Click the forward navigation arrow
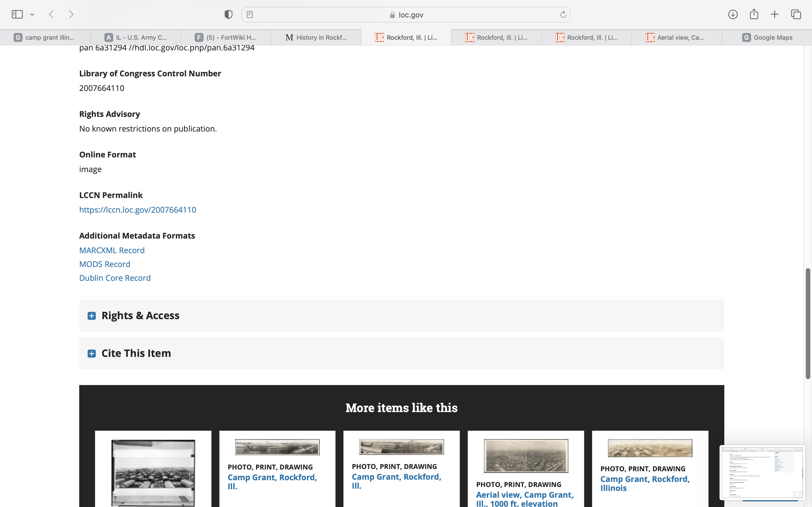 coord(71,14)
